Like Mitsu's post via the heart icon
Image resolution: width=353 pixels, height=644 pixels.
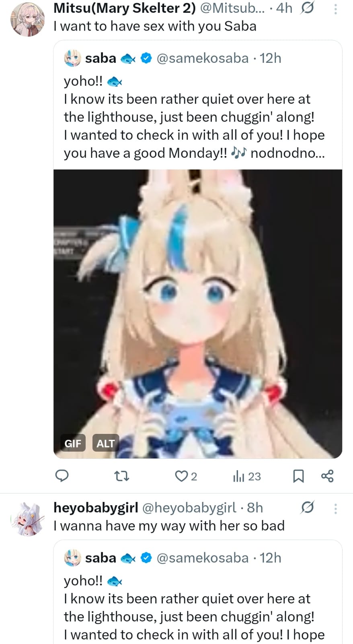click(x=181, y=476)
